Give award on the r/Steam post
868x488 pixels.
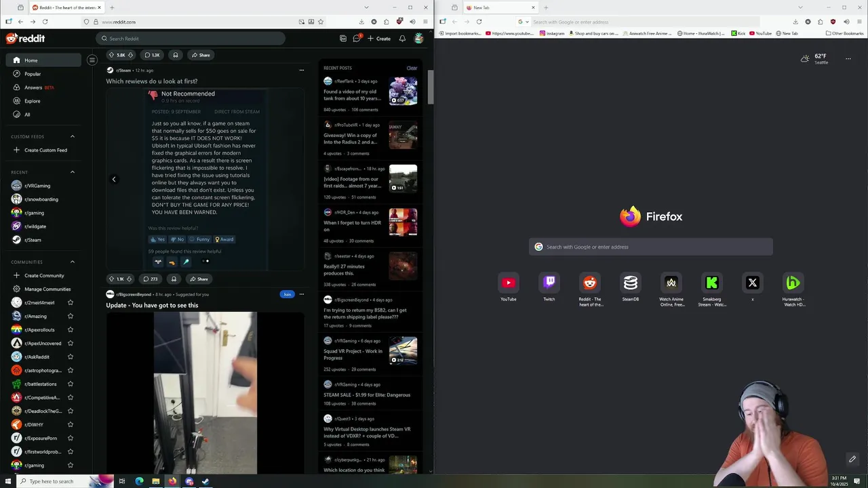(174, 279)
